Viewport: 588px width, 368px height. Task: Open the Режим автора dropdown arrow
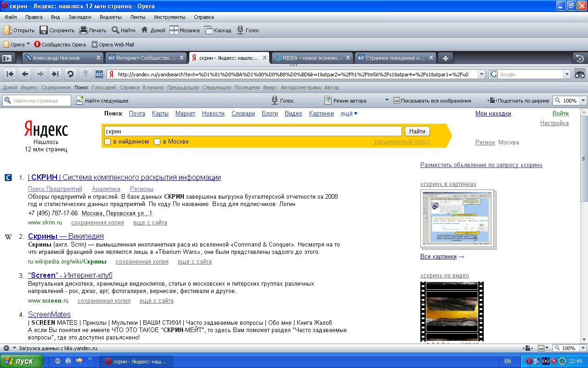[386, 100]
